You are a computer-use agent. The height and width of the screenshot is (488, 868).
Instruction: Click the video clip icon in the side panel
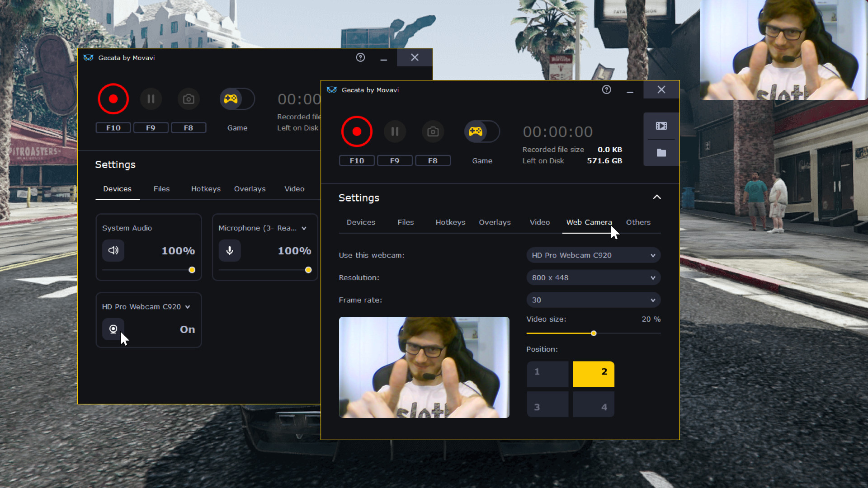(660, 126)
